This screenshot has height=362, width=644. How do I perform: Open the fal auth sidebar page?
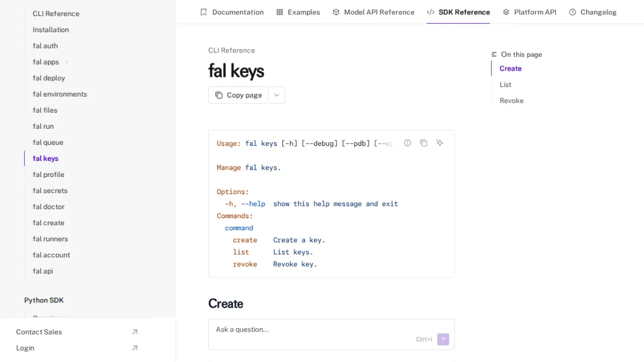(x=45, y=46)
